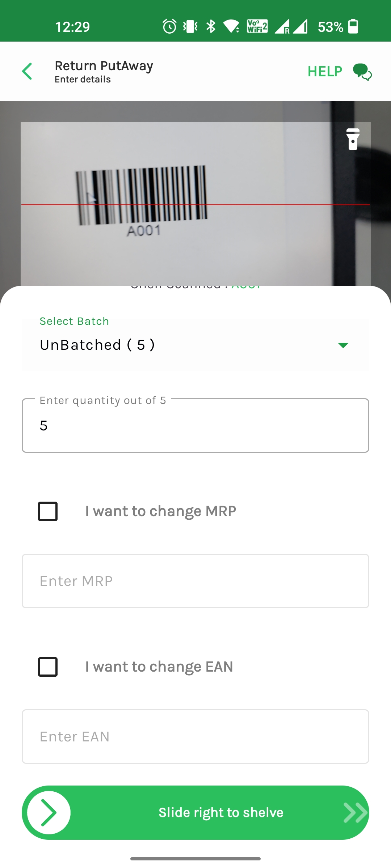Click the HELP link in header
The height and width of the screenshot is (868, 391).
pos(325,72)
